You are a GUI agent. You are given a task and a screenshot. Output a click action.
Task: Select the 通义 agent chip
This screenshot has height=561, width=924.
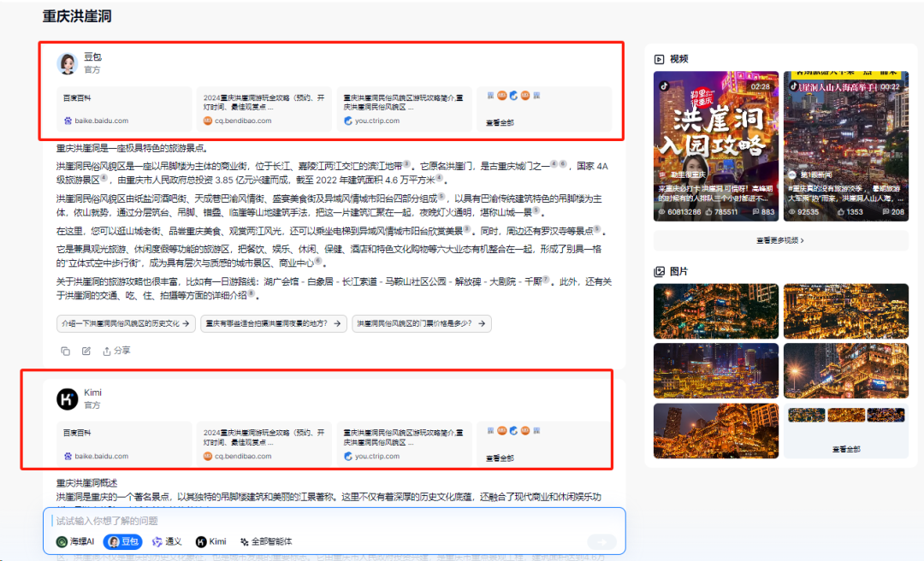166,541
